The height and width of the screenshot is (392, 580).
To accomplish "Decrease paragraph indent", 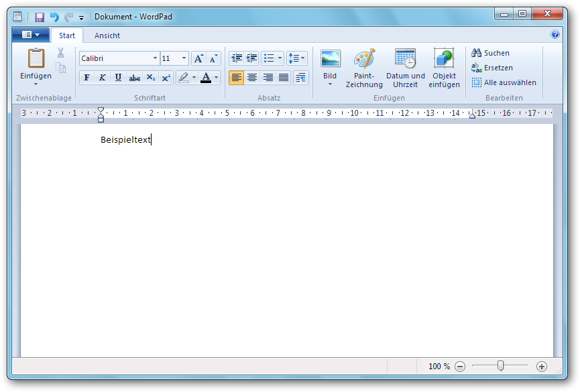I will pos(237,58).
